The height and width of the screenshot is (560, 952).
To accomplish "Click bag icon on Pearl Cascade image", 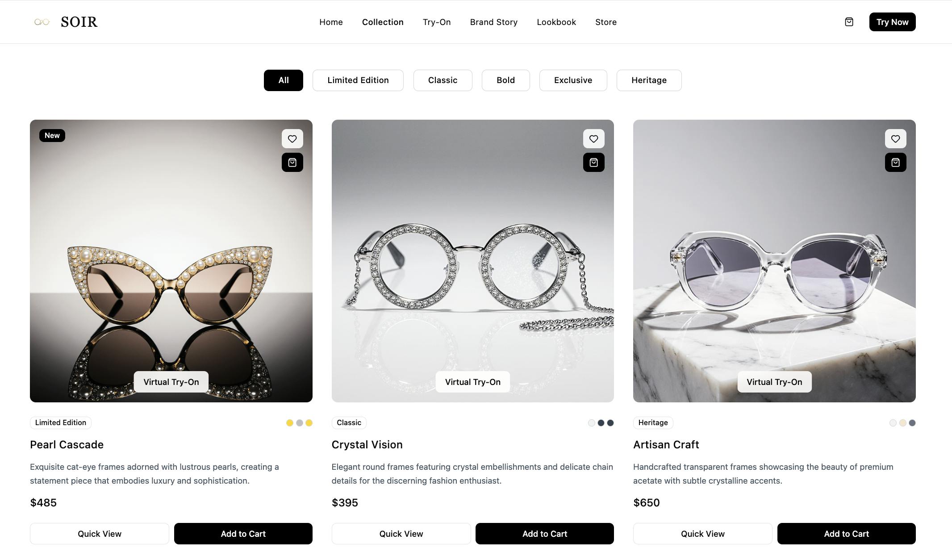I will point(292,163).
